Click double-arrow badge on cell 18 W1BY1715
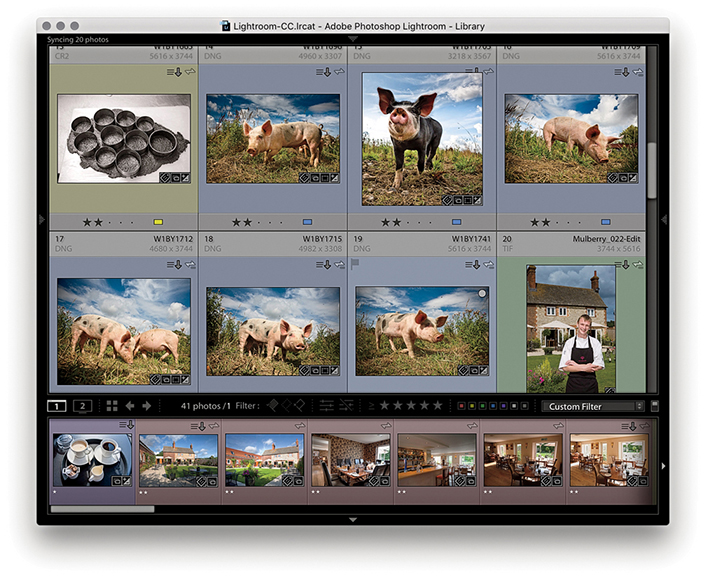 (339, 265)
